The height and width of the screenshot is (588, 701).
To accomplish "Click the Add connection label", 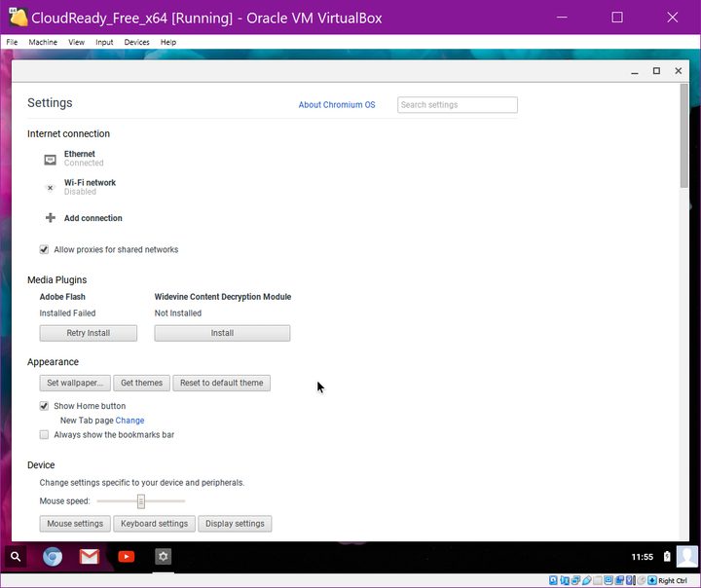I will click(x=93, y=218).
